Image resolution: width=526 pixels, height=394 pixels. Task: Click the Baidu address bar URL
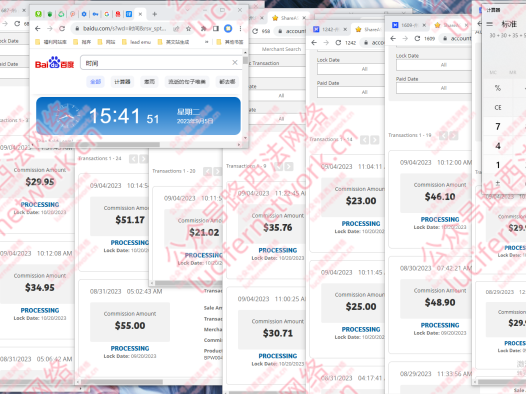coord(124,29)
